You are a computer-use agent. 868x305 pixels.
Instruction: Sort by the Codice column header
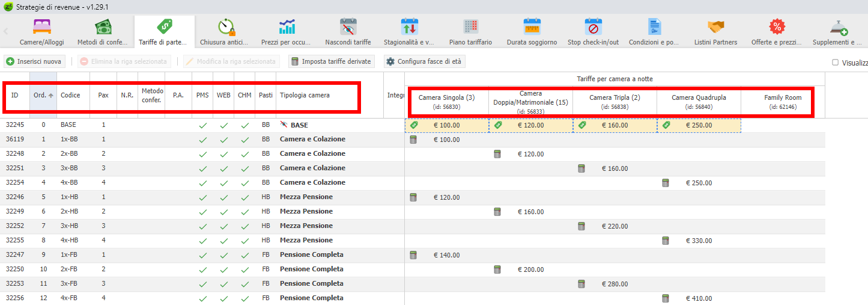tap(70, 95)
